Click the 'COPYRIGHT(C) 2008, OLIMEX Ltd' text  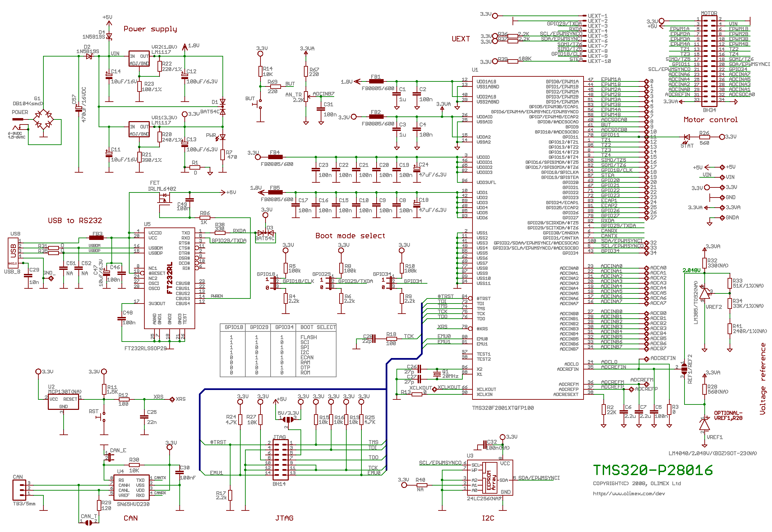637,484
